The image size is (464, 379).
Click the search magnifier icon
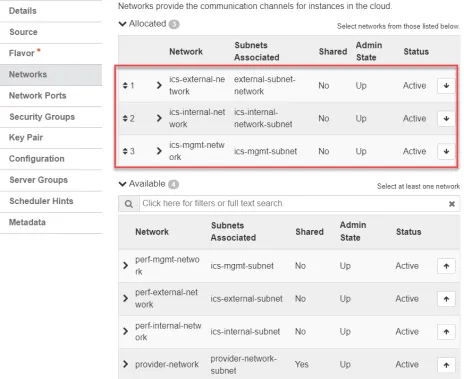pos(129,204)
